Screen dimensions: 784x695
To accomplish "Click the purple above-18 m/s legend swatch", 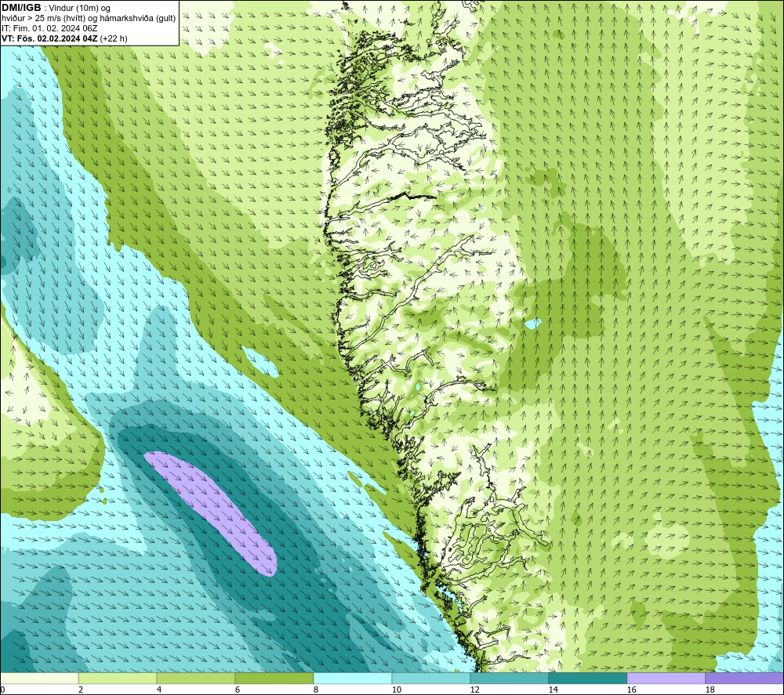I will pyautogui.click(x=745, y=678).
